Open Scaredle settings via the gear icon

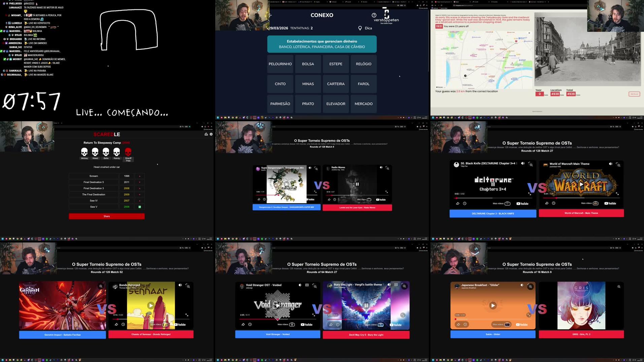[211, 134]
